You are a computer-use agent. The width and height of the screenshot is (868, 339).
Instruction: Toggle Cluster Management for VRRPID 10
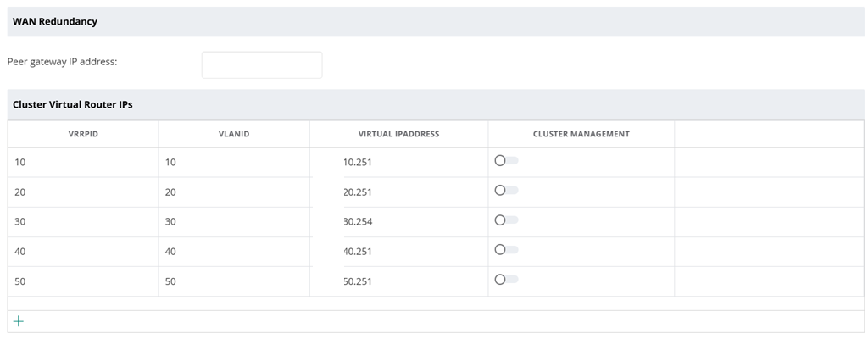coord(505,161)
